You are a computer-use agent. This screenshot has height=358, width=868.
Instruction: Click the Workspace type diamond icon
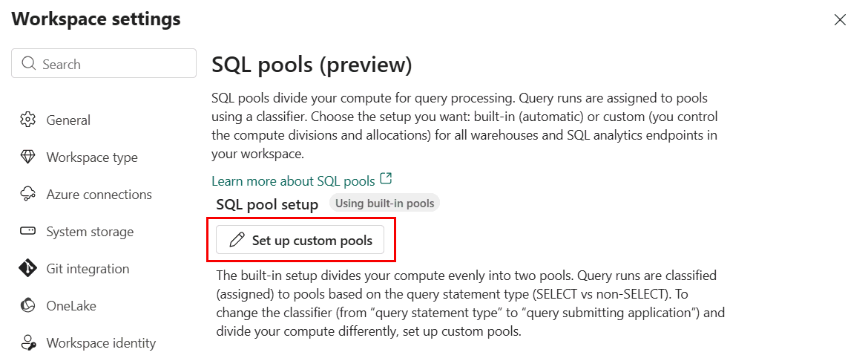coord(27,157)
